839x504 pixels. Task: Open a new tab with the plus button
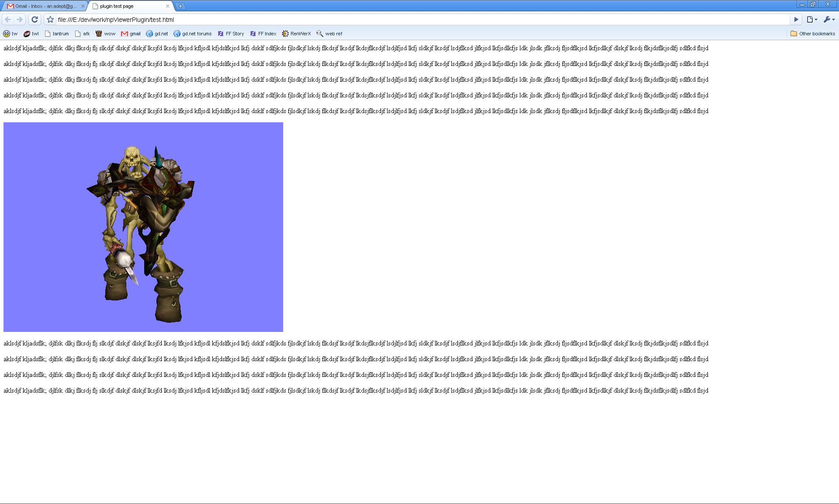click(x=180, y=6)
